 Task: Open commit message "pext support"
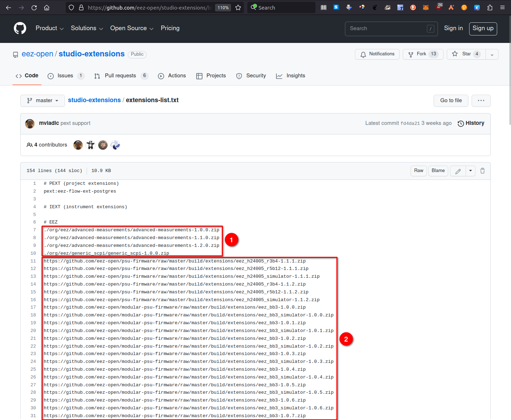tap(76, 123)
